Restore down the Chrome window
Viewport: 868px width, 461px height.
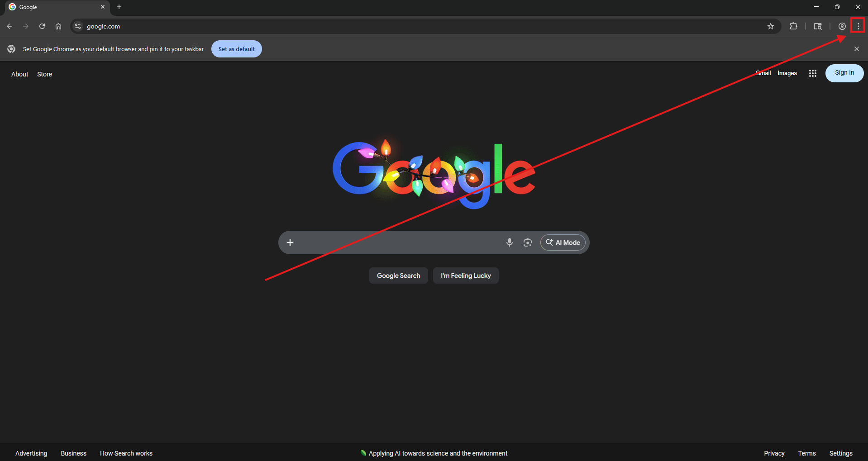coord(837,7)
